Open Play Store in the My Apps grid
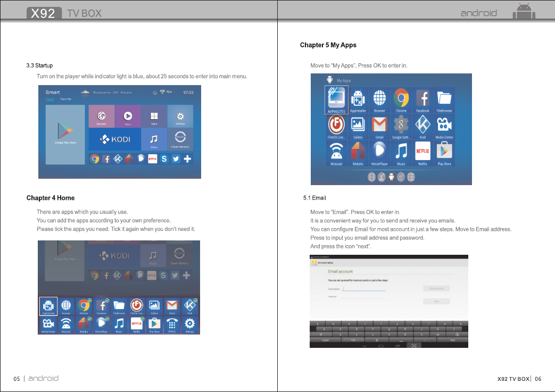The image size is (555, 392). [x=444, y=154]
